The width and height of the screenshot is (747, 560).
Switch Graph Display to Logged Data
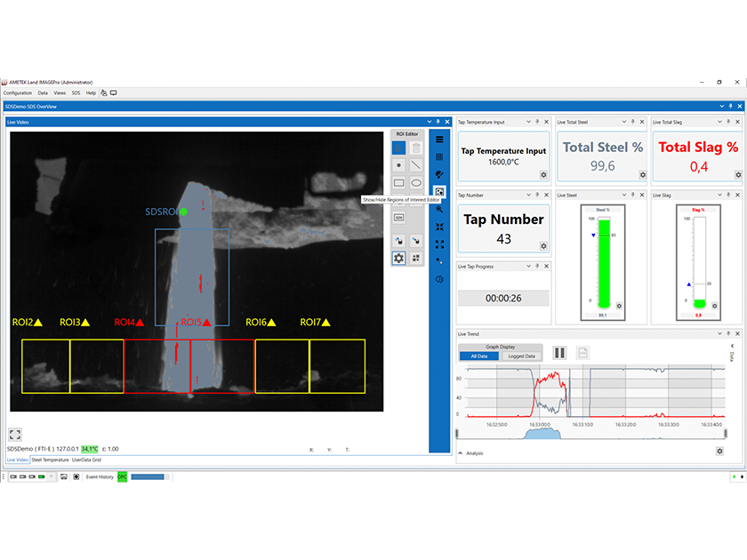(x=522, y=355)
